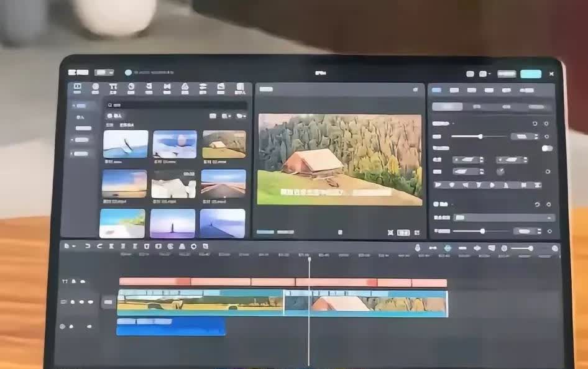This screenshot has height=369, width=588.
Task: Open the Speed tab in the properties panel
Action: pyautogui.click(x=471, y=90)
